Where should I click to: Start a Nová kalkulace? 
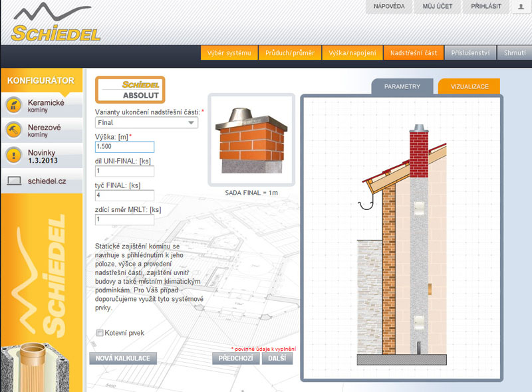123,358
